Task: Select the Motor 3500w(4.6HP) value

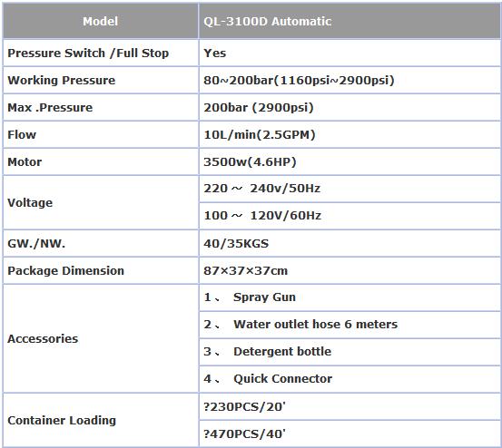Action: [250, 161]
